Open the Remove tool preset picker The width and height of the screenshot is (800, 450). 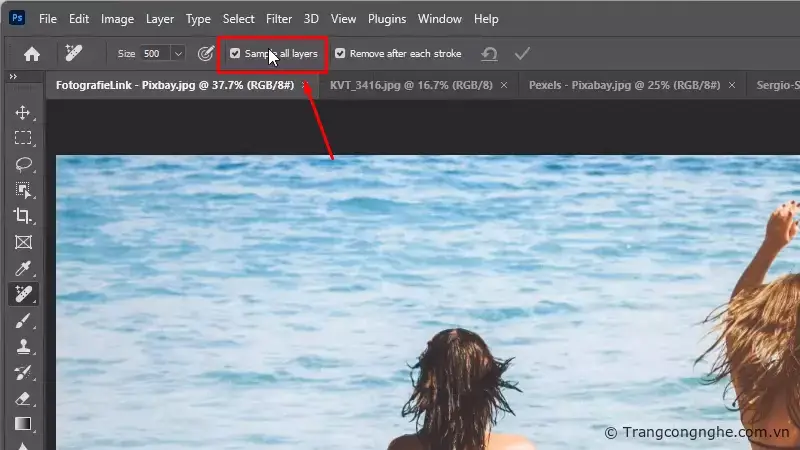(x=75, y=54)
